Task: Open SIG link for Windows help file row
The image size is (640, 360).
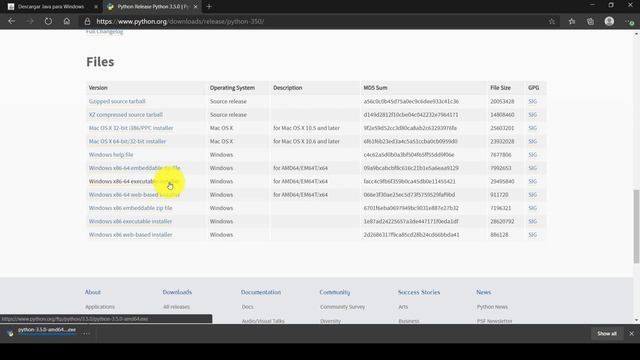Action: 533,155
